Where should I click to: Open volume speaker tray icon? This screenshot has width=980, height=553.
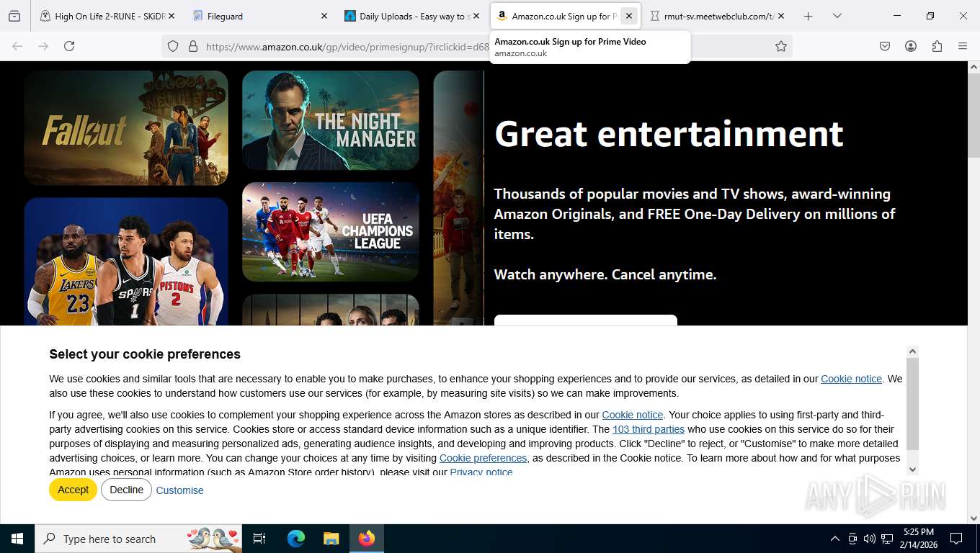(869, 539)
